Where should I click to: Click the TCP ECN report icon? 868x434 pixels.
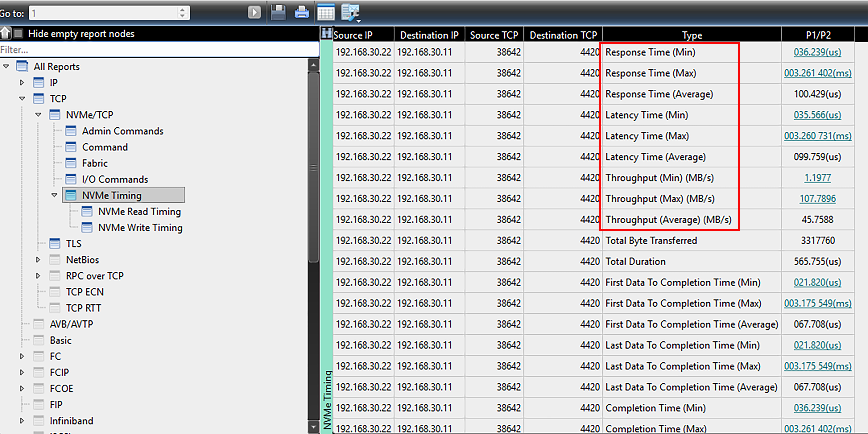click(x=54, y=292)
